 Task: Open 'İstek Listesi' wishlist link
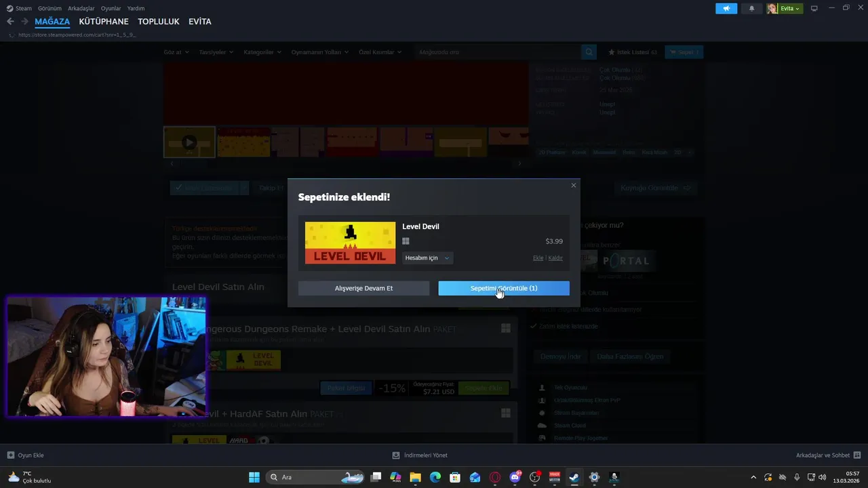tap(633, 52)
